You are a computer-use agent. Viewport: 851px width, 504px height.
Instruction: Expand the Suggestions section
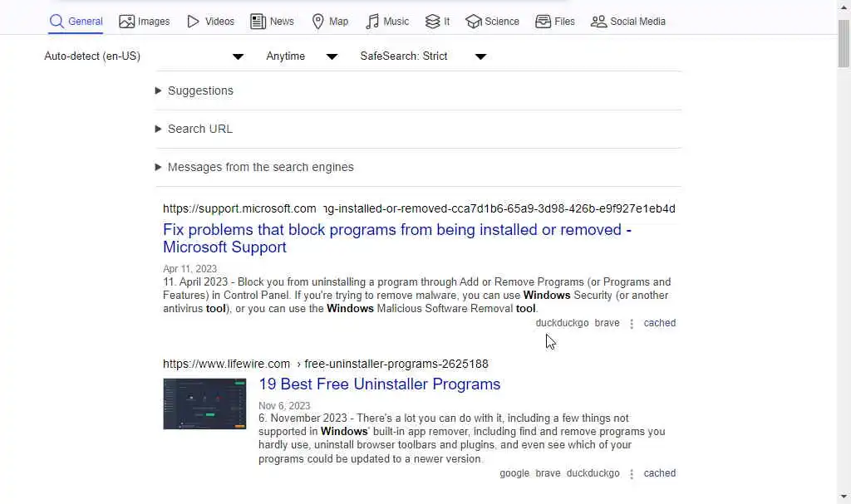tap(418, 91)
